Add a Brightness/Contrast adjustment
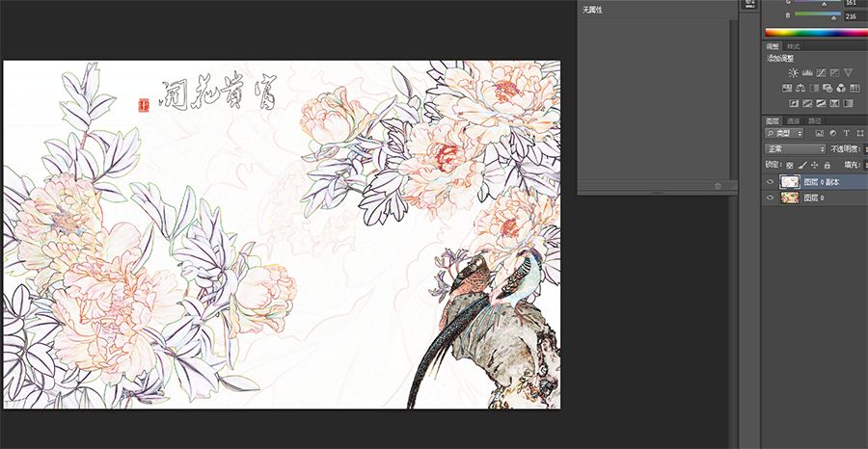Image resolution: width=868 pixels, height=449 pixels. click(794, 72)
